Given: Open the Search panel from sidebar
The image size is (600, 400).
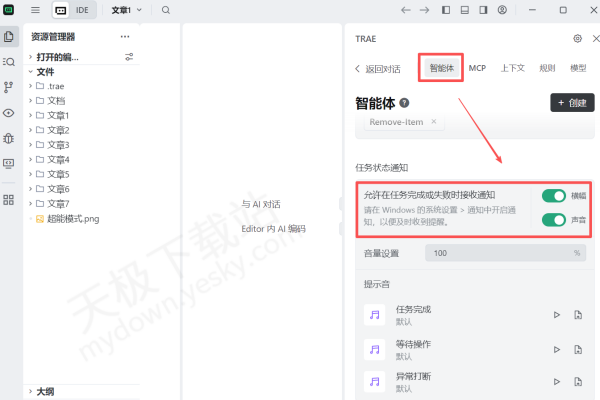Looking at the screenshot, I should pyautogui.click(x=9, y=62).
